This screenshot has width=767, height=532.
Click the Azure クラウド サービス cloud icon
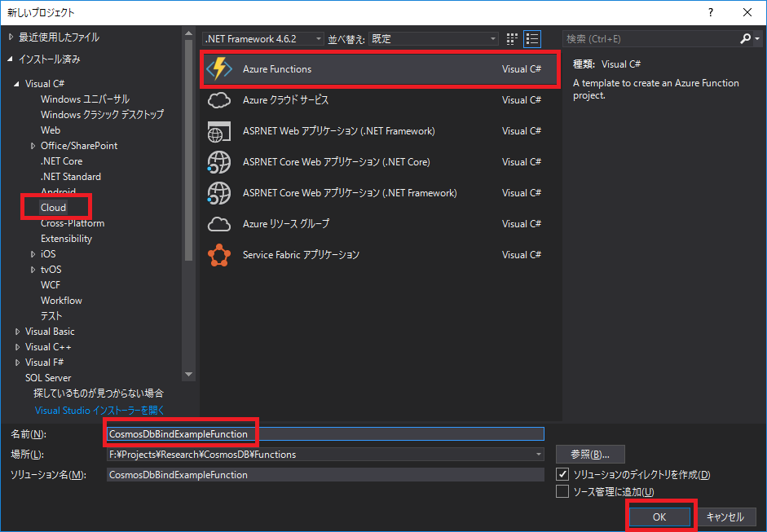pos(218,100)
